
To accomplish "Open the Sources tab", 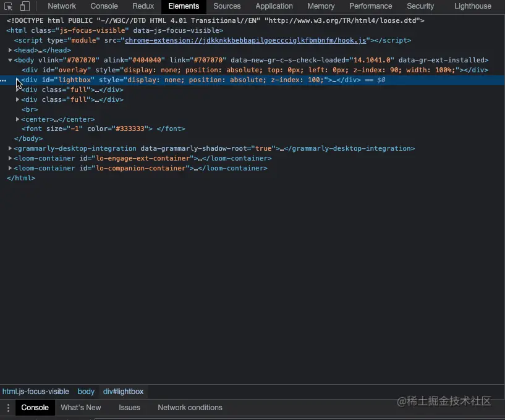I will click(227, 6).
